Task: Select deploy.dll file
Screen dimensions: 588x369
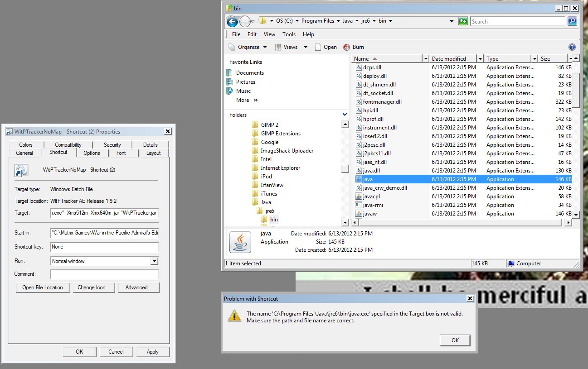Action: point(374,76)
